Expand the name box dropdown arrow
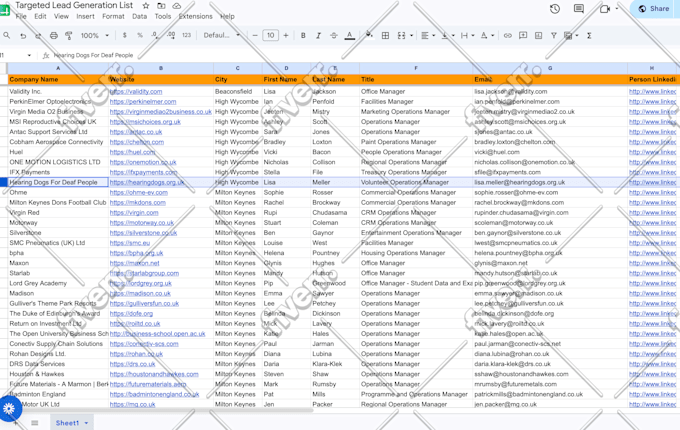The image size is (680, 430). click(x=29, y=55)
